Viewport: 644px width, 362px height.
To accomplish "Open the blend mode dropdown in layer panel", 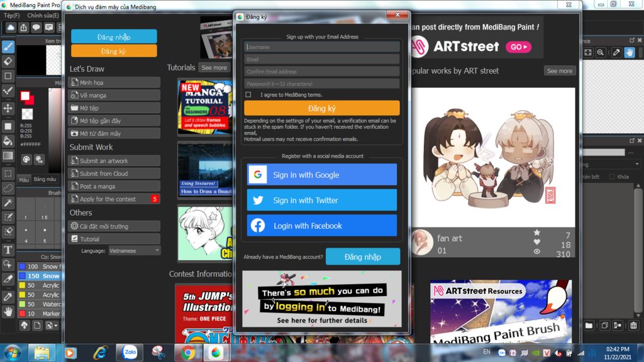I will 611,164.
